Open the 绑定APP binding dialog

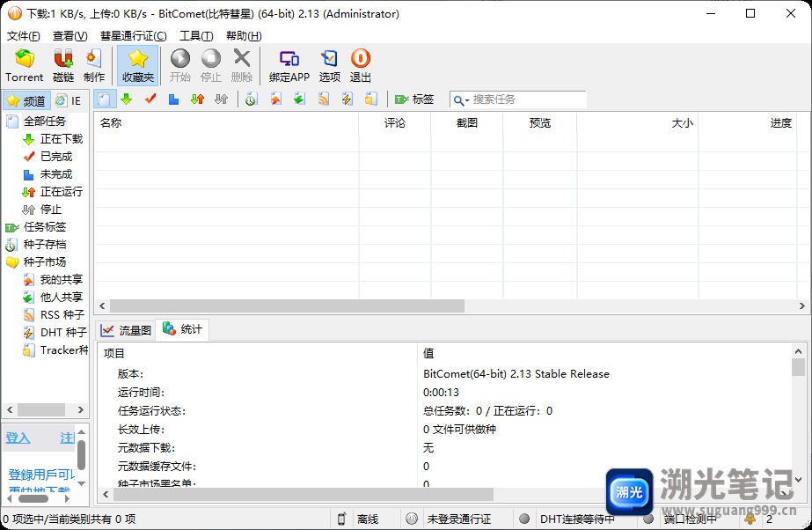(289, 65)
